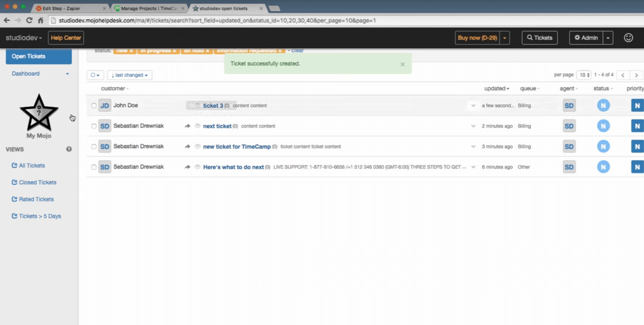Click JD avatar for John Doe
The height and width of the screenshot is (325, 644).
[104, 106]
